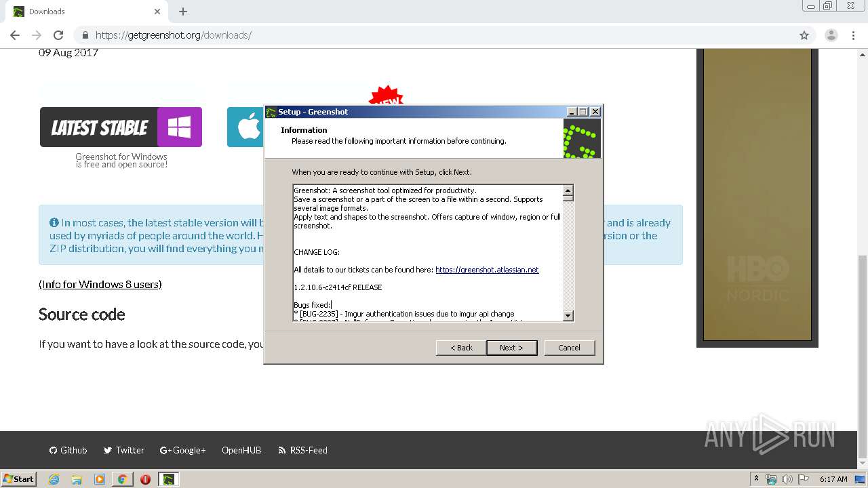Click the 1.2.10.6-c2414cf RELEASE text
This screenshot has height=488, width=868.
click(x=338, y=287)
